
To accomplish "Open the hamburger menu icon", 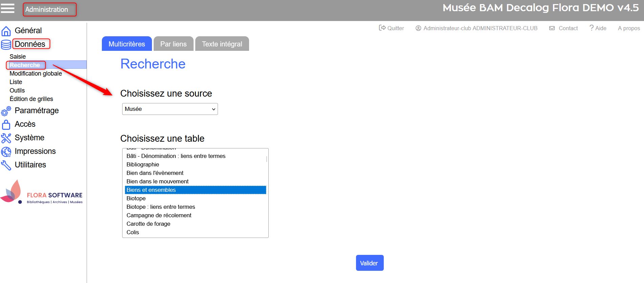I will click(7, 8).
